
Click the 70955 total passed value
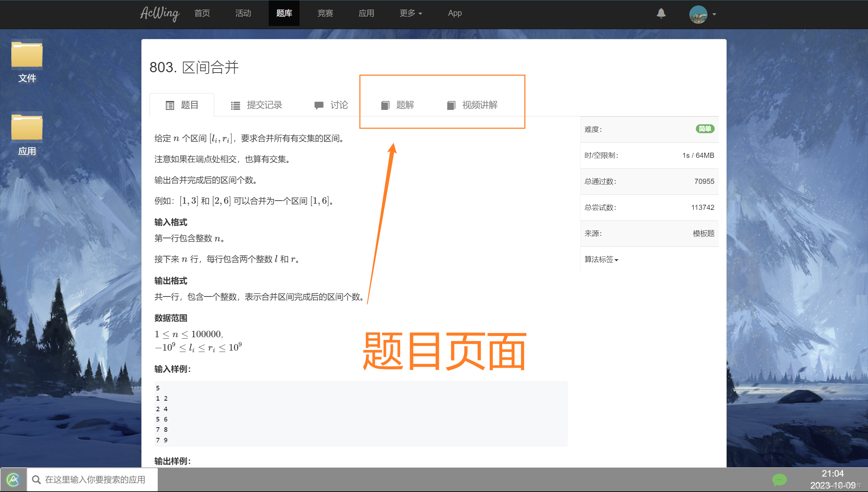pos(704,181)
